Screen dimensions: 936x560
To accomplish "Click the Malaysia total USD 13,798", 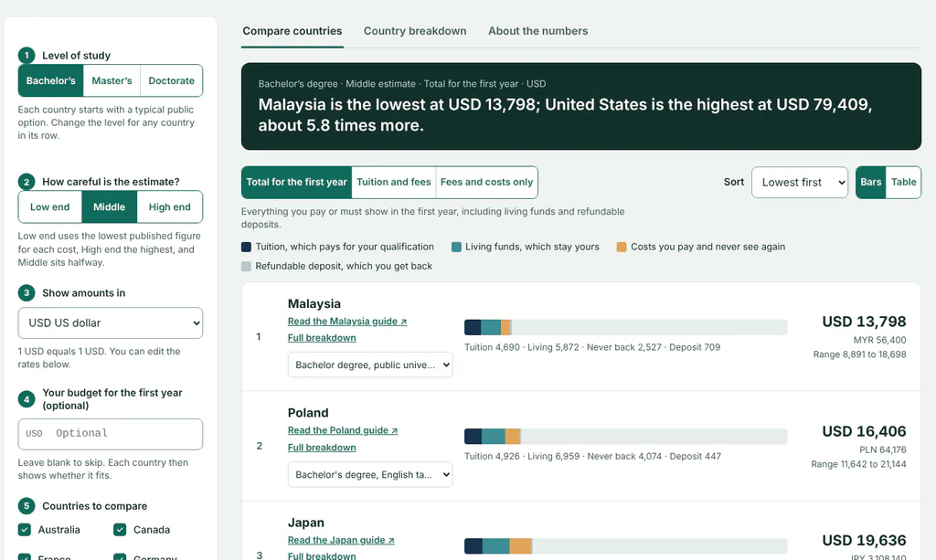I will (864, 322).
